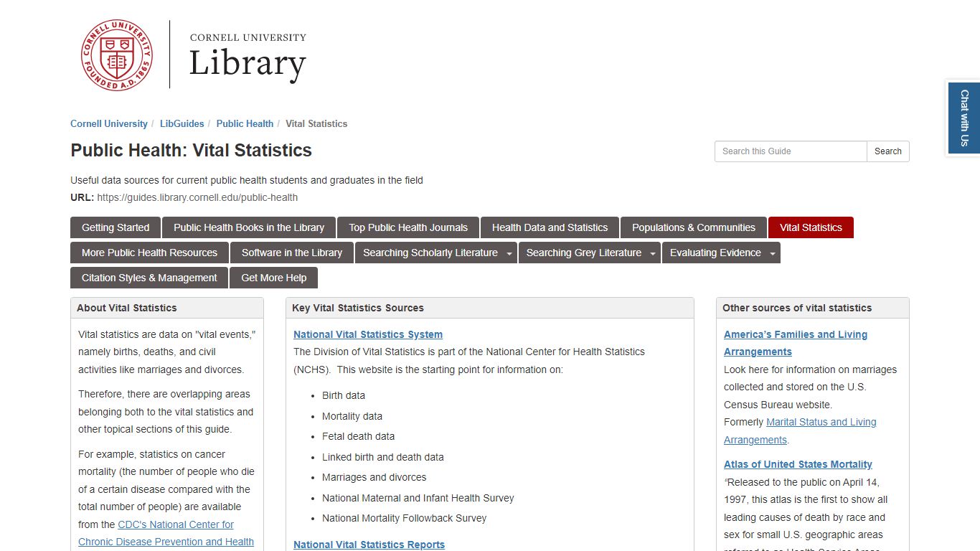Click the guide URL text
This screenshot has height=551, width=980.
(x=197, y=197)
